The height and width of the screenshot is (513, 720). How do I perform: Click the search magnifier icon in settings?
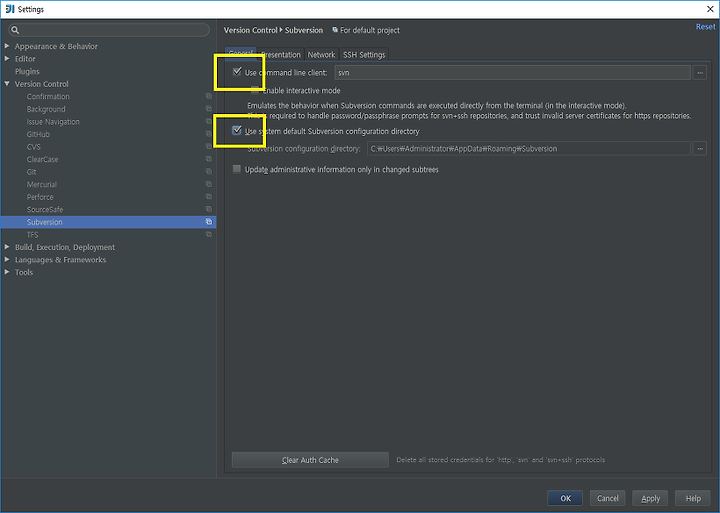(x=15, y=30)
